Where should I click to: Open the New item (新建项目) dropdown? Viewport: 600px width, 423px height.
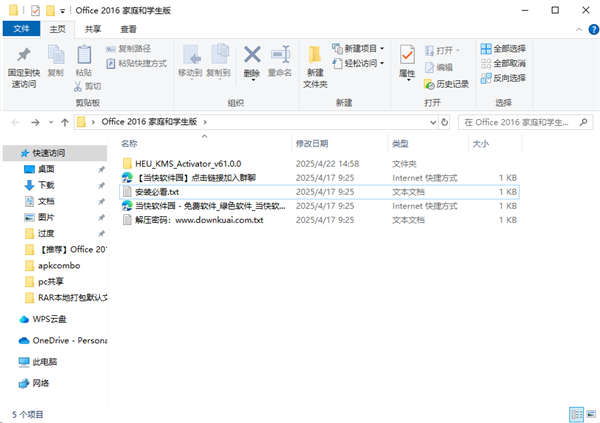click(x=382, y=49)
